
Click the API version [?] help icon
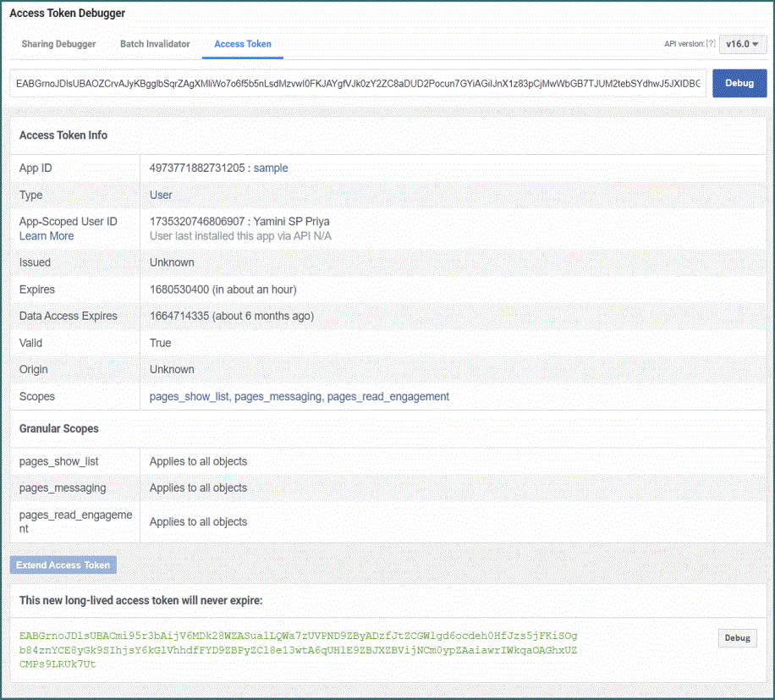[711, 44]
